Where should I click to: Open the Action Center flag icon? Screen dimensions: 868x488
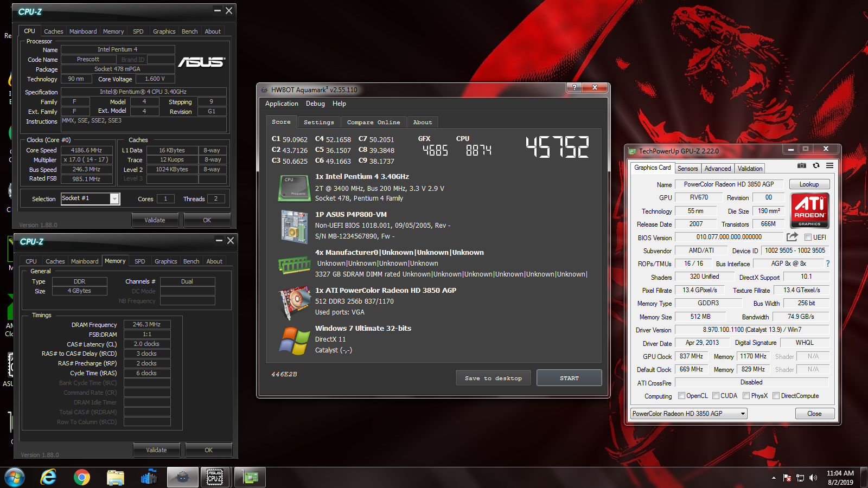click(787, 478)
